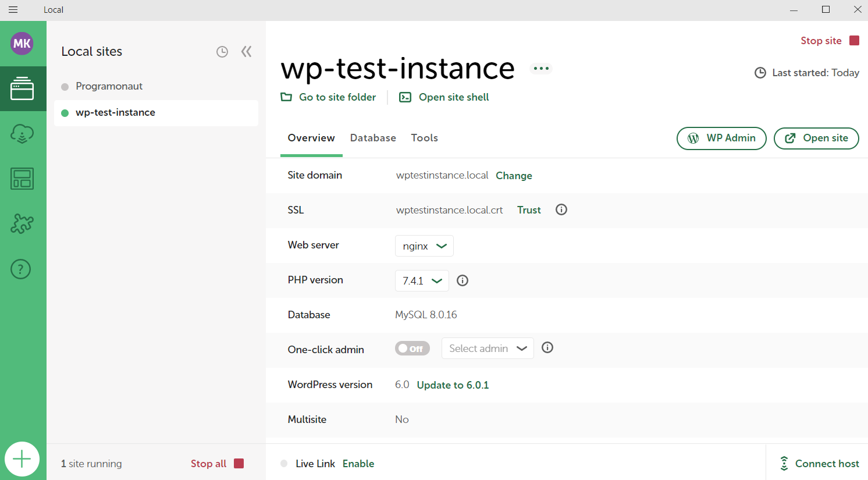
Task: Create a new site with the plus button
Action: tap(23, 459)
